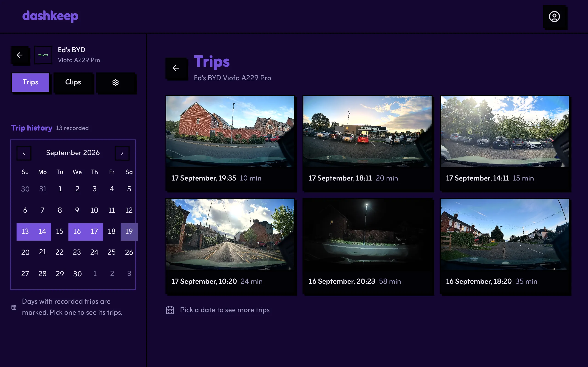This screenshot has height=367, width=588.
Task: Select September 13 on the calendar
Action: 25,232
